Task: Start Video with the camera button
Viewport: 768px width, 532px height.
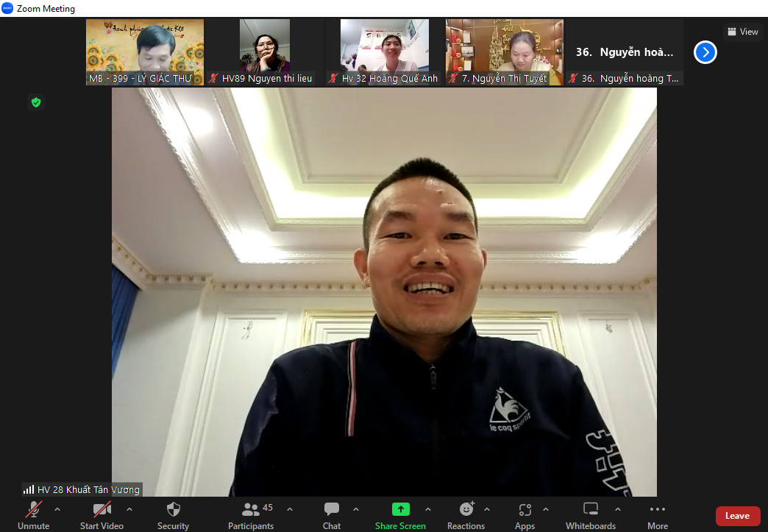Action: 102,510
